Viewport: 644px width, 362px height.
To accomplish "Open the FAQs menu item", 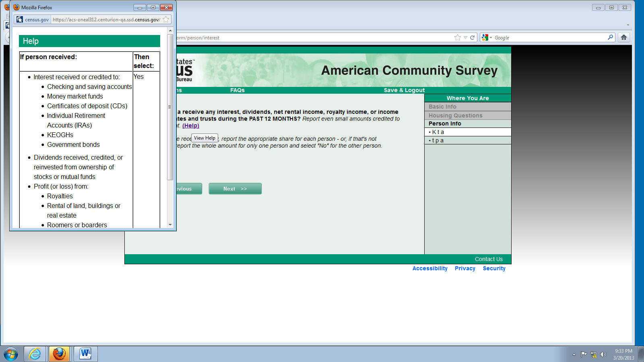I will (x=237, y=90).
